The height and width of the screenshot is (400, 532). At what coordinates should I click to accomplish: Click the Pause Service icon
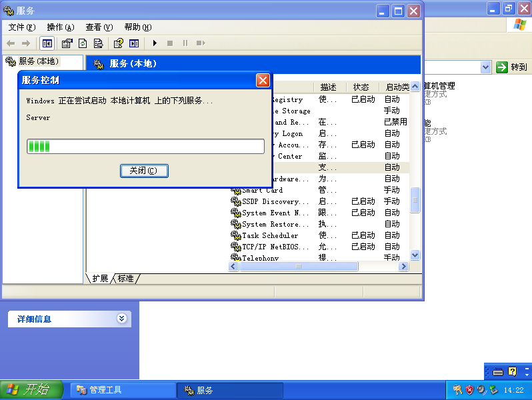pos(185,43)
